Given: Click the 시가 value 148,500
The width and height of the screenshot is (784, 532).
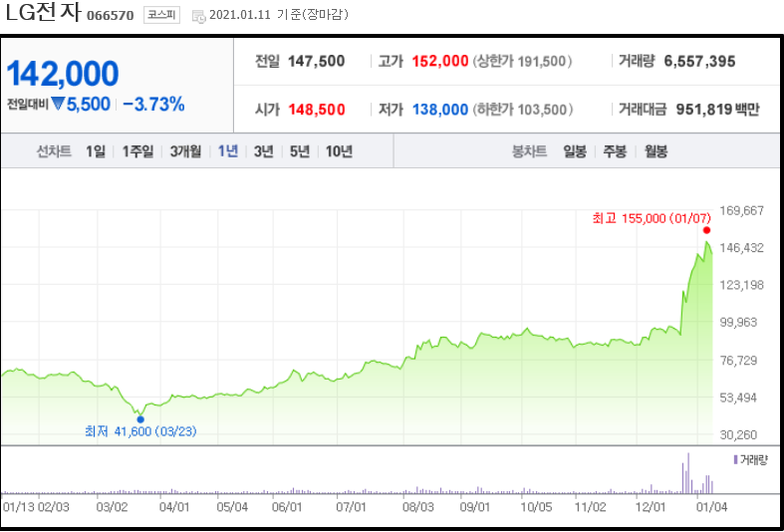Looking at the screenshot, I should click(317, 110).
